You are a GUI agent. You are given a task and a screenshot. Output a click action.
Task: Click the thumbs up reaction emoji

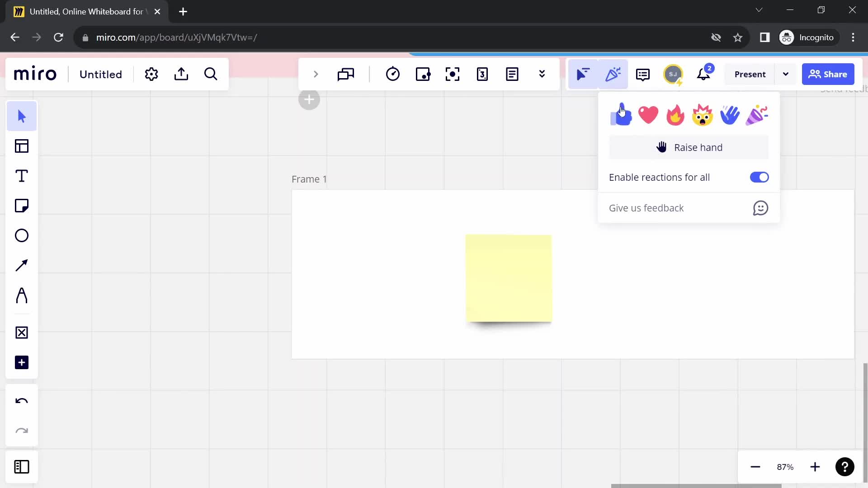[x=621, y=114]
